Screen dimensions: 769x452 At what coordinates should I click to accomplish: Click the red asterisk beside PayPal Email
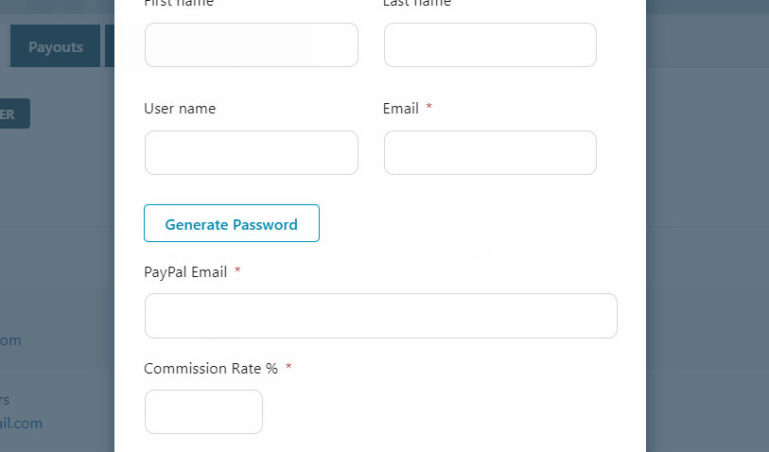point(238,271)
